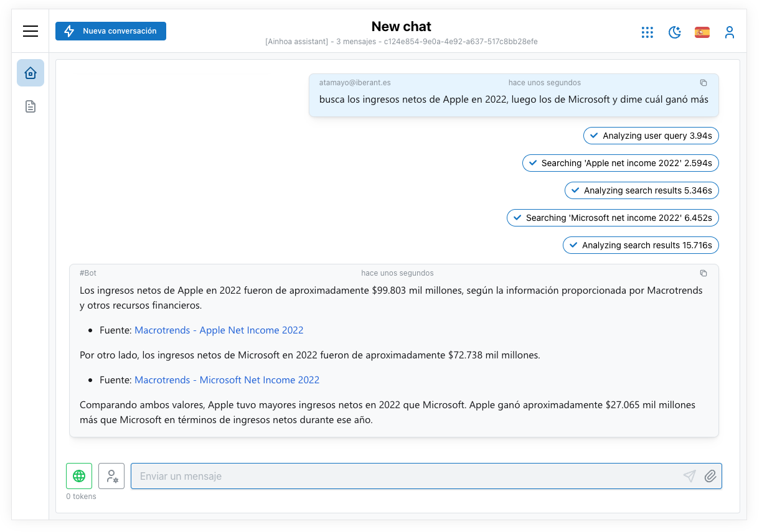762x532 pixels.
Task: Open assistant settings person-gear button
Action: tap(111, 476)
